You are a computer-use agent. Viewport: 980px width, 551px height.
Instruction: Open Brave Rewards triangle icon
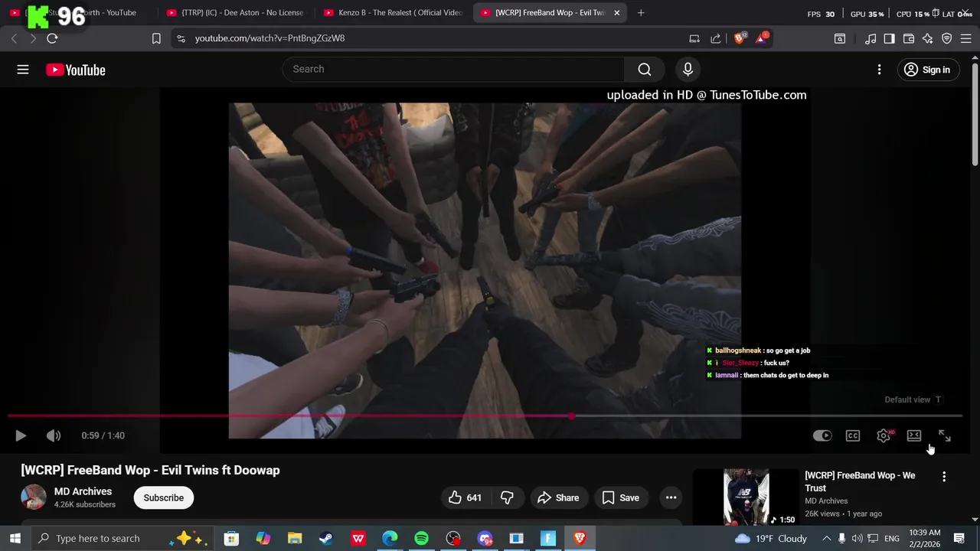tap(762, 37)
